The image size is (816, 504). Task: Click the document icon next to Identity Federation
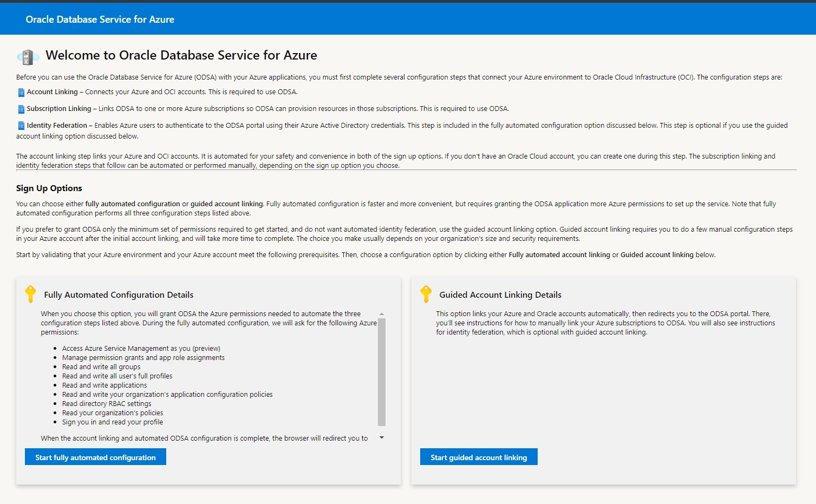(21, 125)
